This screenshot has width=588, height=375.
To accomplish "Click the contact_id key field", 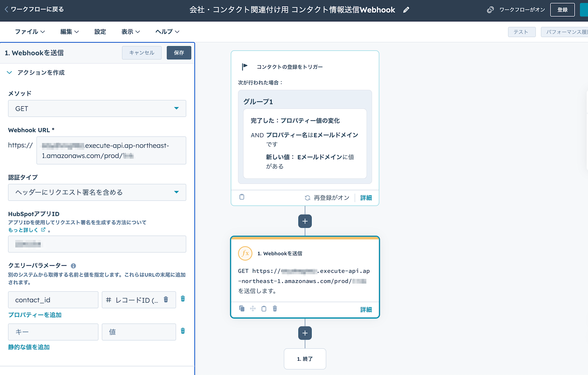I will click(53, 300).
